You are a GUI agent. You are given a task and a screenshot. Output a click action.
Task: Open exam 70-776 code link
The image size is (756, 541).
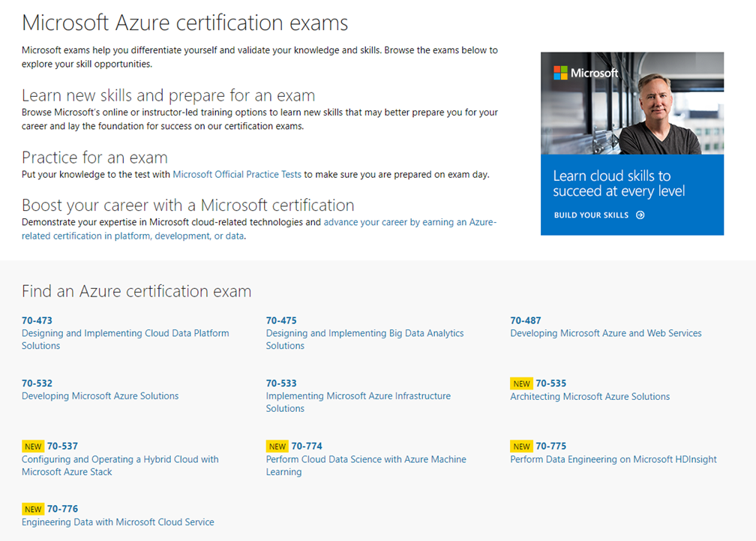[62, 509]
